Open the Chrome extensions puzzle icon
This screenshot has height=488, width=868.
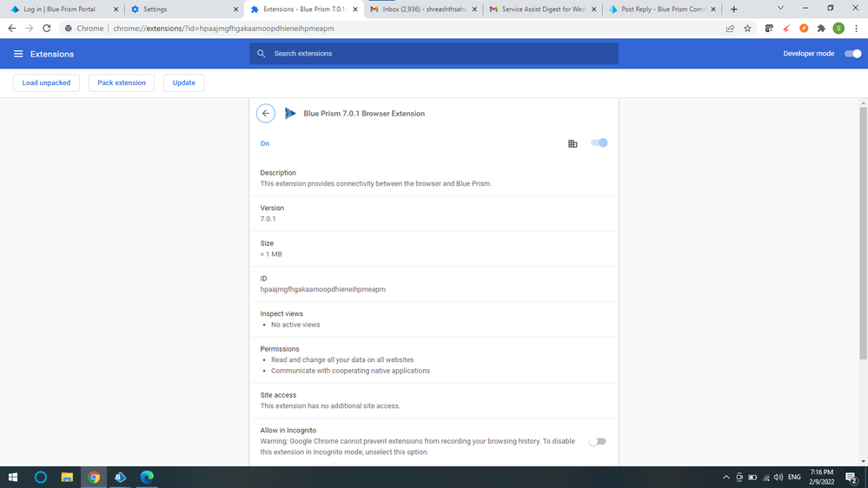[821, 29]
